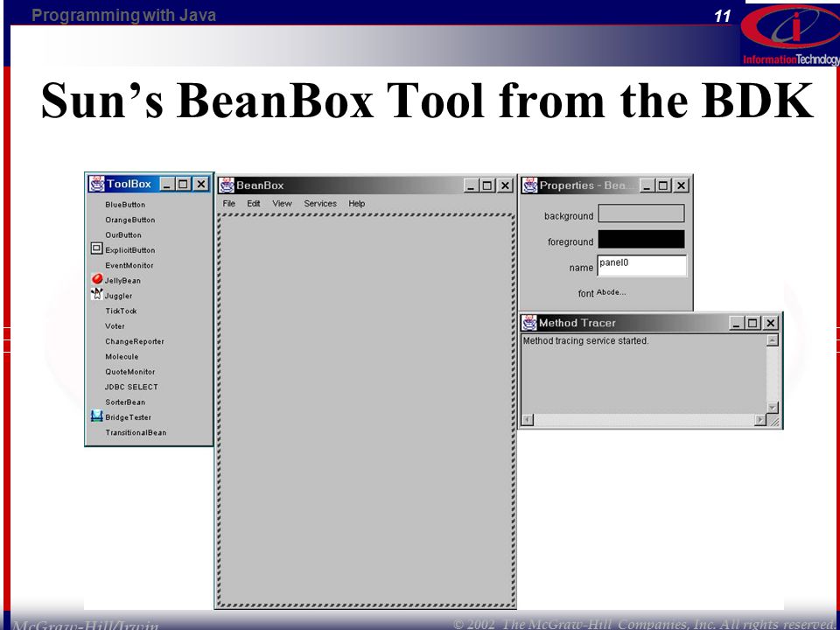
Task: Maximize the Method Tracer window
Action: (752, 323)
